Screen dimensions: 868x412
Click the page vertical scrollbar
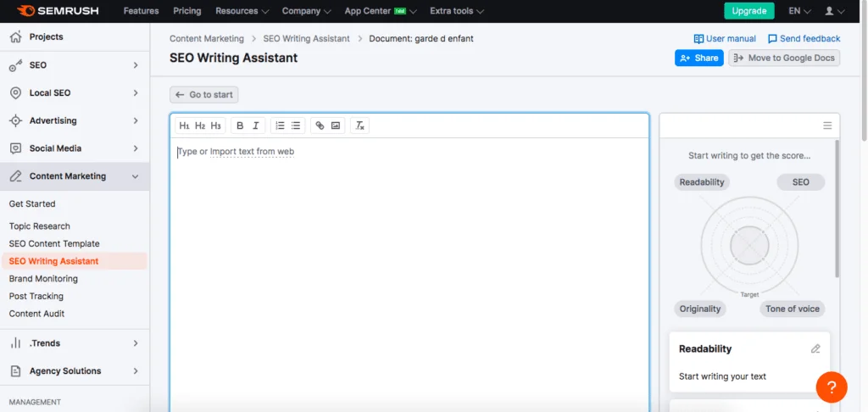(865, 72)
